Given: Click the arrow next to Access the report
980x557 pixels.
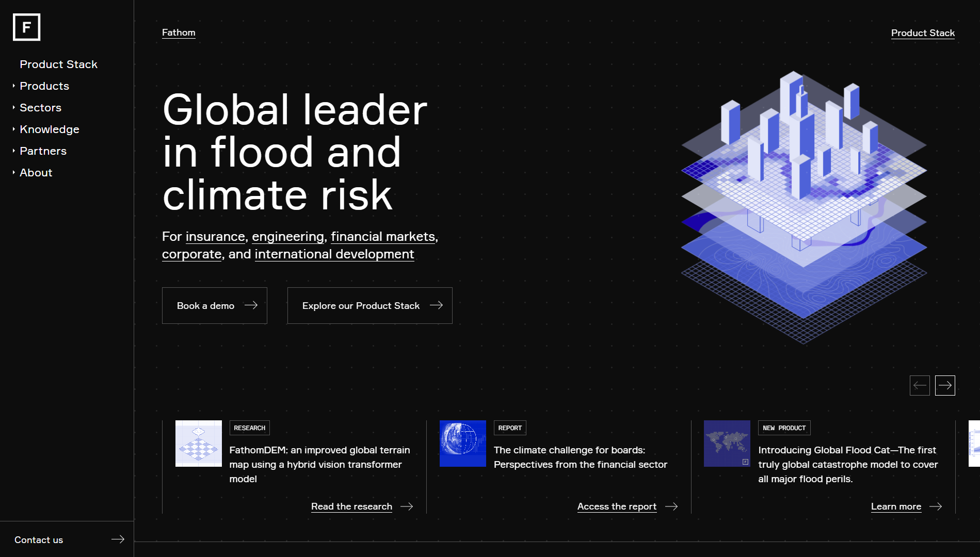Looking at the screenshot, I should (671, 506).
